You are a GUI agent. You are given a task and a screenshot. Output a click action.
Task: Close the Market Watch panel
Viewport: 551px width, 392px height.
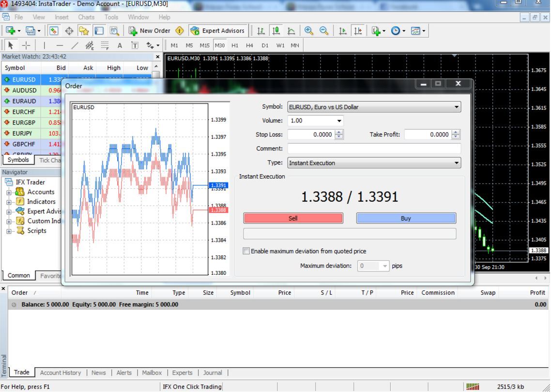(158, 57)
